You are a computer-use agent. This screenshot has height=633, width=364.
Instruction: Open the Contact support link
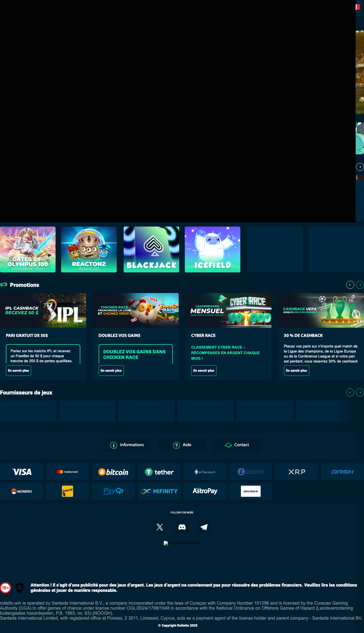tap(237, 445)
